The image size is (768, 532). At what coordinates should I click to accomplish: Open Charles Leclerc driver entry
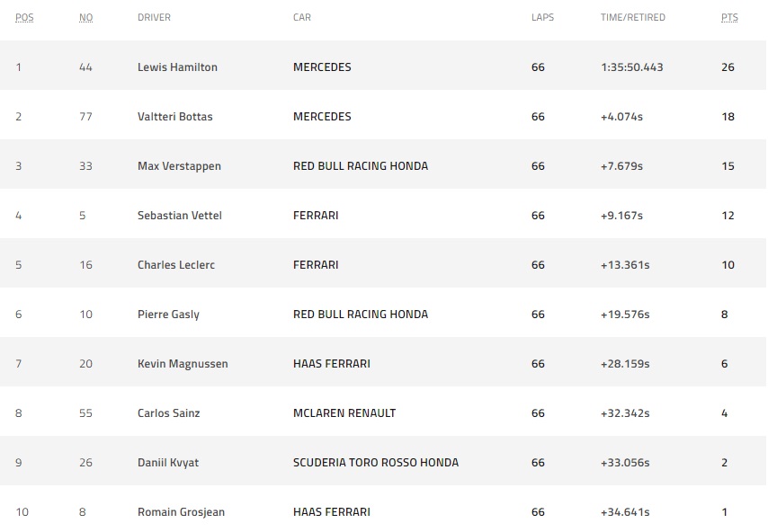176,265
